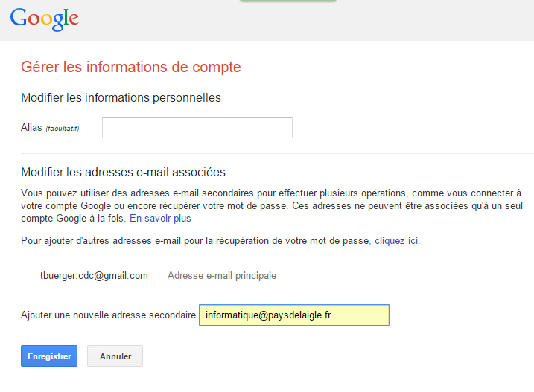
Task: Click the 'Alias' field label
Action: pyautogui.click(x=31, y=128)
